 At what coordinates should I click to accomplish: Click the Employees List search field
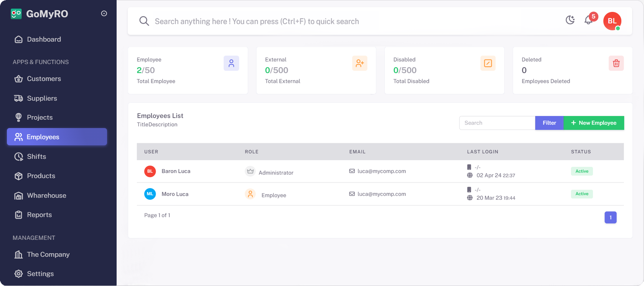click(497, 123)
